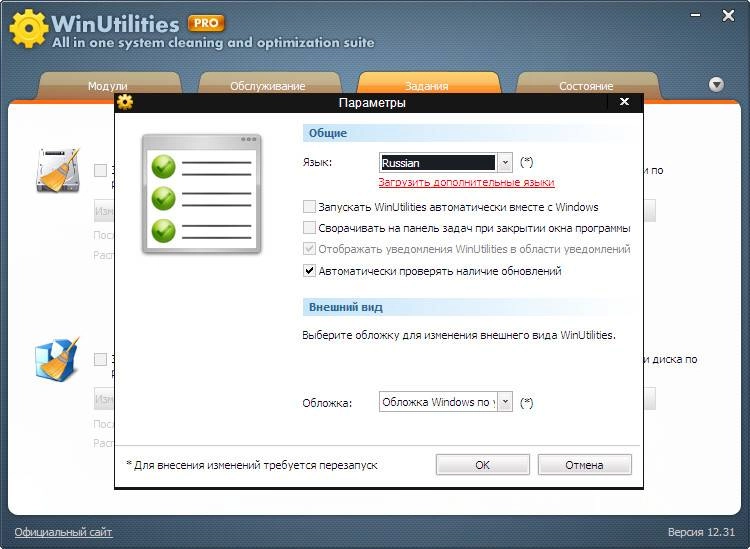Click the Russian language field
The image size is (750, 549).
click(x=439, y=163)
